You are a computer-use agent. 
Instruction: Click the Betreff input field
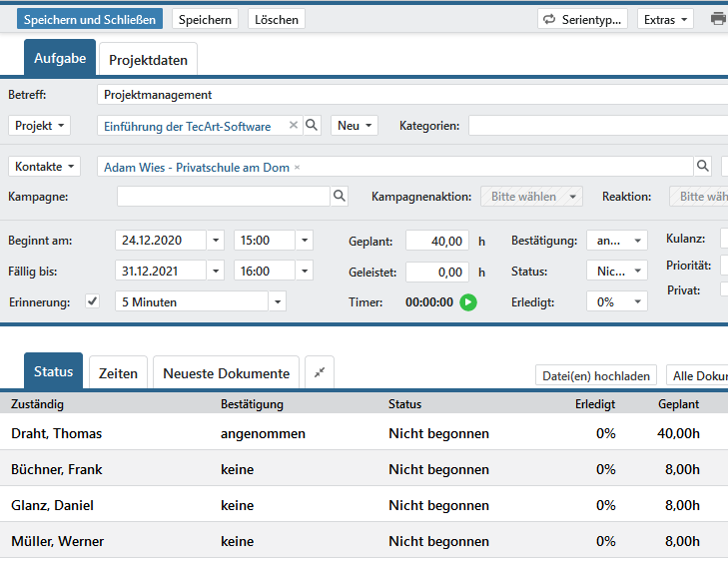pyautogui.click(x=412, y=95)
